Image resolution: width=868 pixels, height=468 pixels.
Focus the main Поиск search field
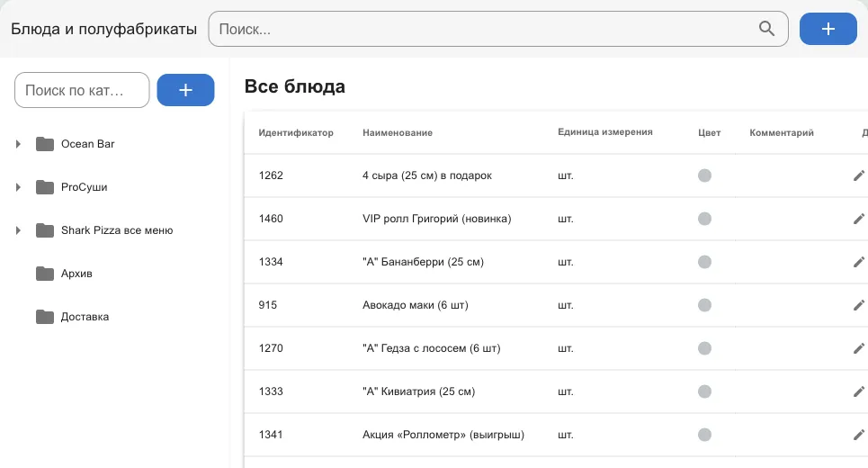[x=498, y=29]
